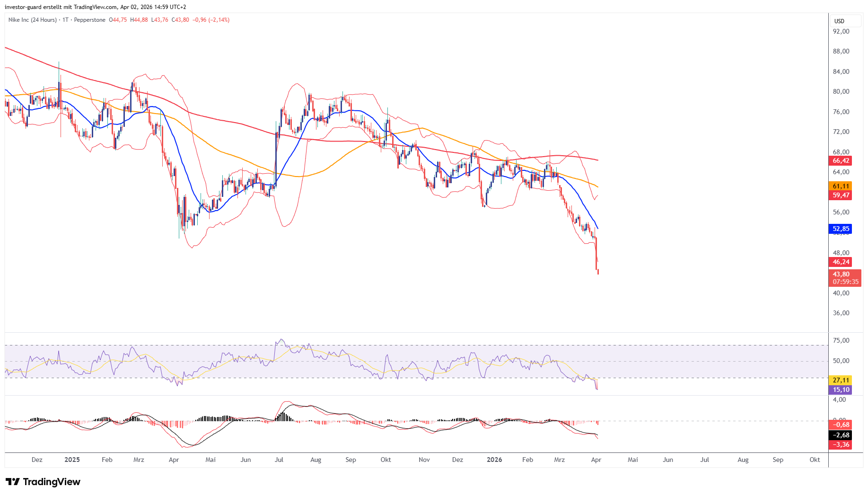Click the 4,00 MACD scale label
Screen dimensions: 868x496
(840, 400)
